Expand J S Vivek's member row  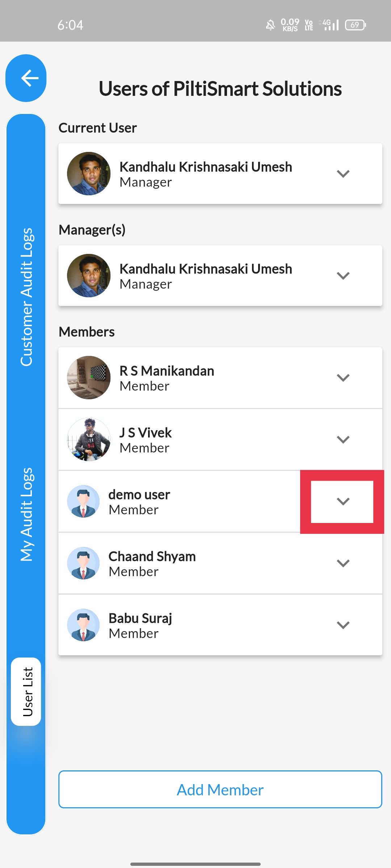(x=343, y=439)
